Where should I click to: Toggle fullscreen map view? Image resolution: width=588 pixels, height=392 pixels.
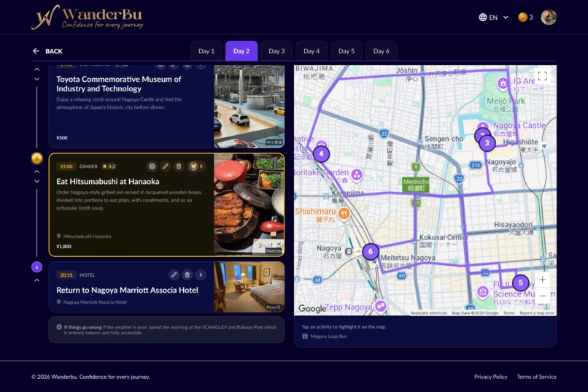[542, 76]
